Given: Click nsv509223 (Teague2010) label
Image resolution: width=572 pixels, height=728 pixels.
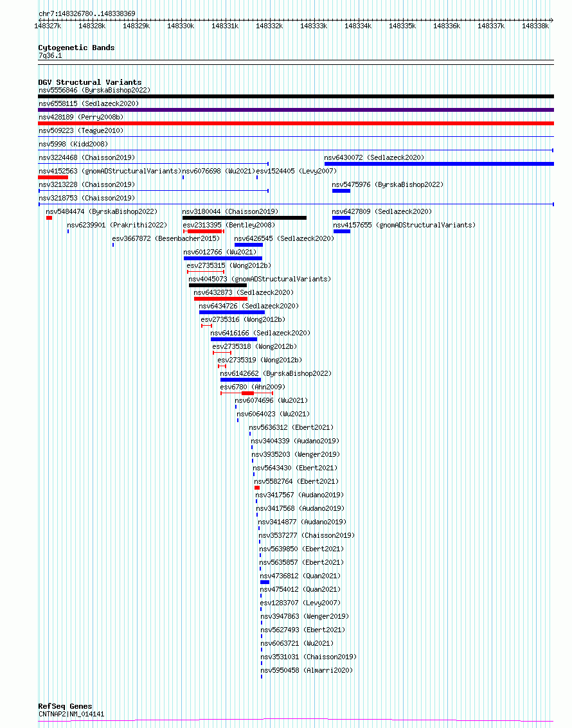Looking at the screenshot, I should (x=81, y=130).
